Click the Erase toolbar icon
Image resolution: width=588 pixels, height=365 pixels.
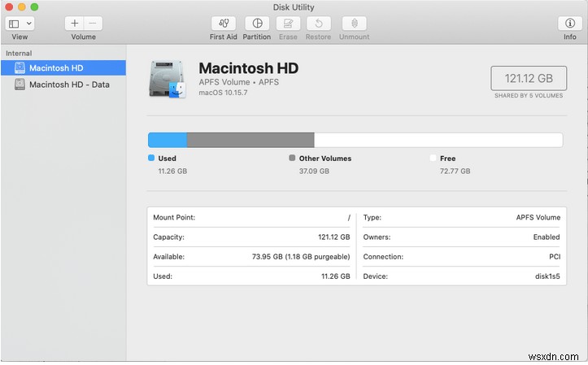[288, 24]
